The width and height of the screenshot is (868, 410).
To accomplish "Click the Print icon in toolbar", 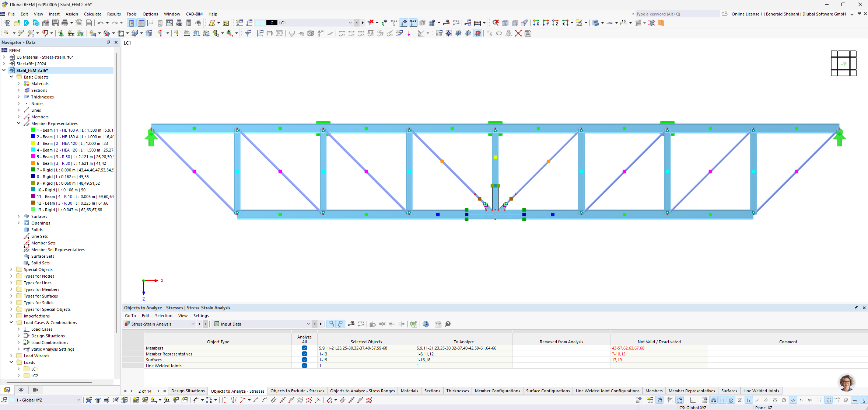I will click(x=65, y=23).
